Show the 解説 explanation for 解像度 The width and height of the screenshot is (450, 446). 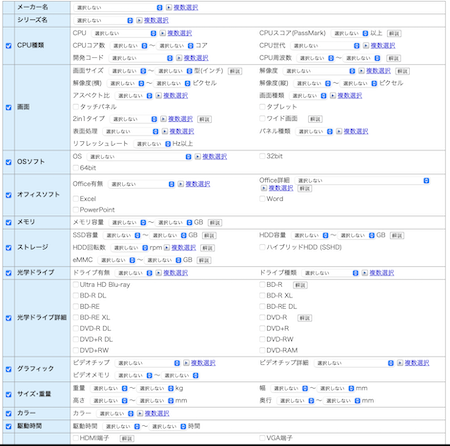(403, 71)
